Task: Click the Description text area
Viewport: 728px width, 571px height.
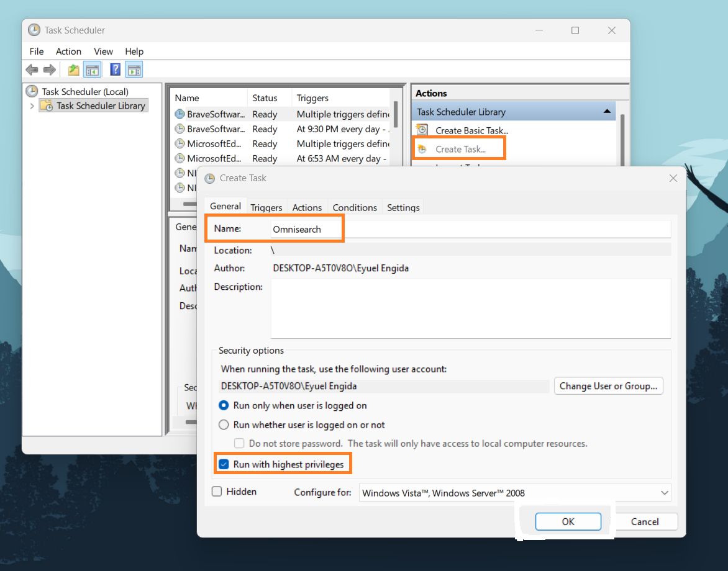Action: click(471, 308)
